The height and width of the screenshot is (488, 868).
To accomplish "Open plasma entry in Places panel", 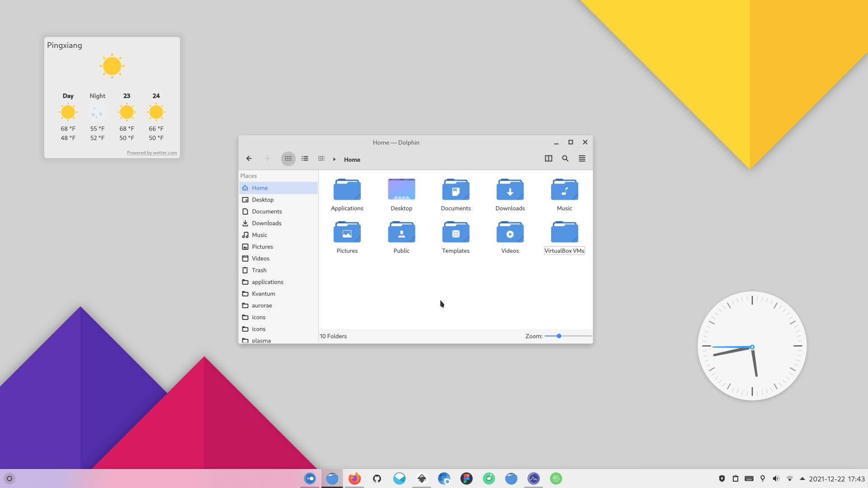I will [x=278, y=340].
